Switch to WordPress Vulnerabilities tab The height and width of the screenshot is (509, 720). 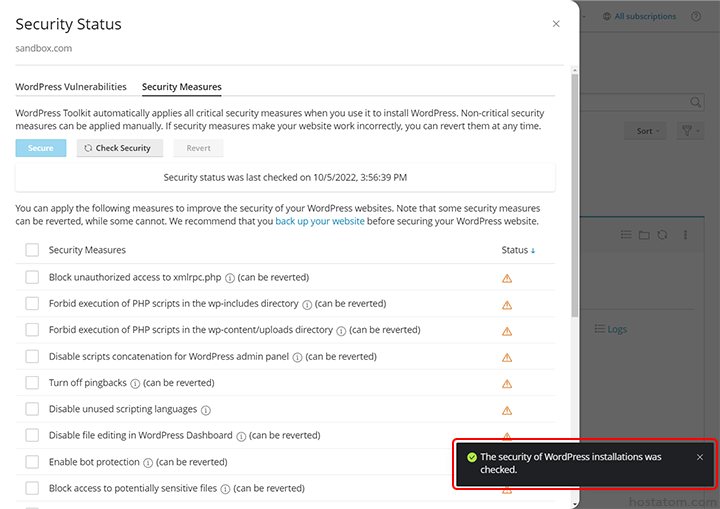pyautogui.click(x=71, y=87)
